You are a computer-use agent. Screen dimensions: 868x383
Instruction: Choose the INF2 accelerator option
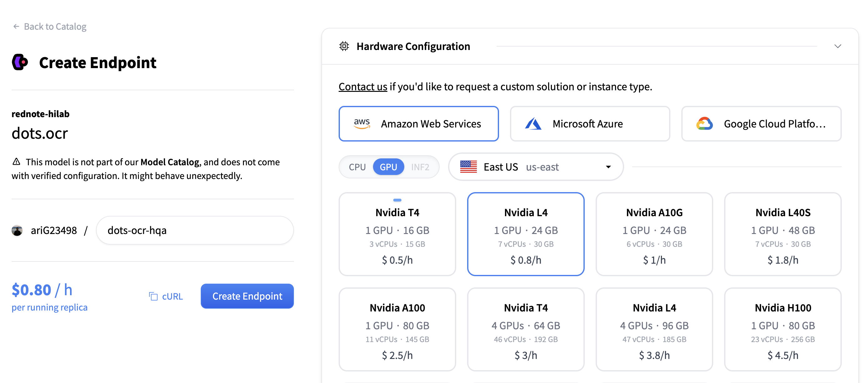pyautogui.click(x=420, y=167)
